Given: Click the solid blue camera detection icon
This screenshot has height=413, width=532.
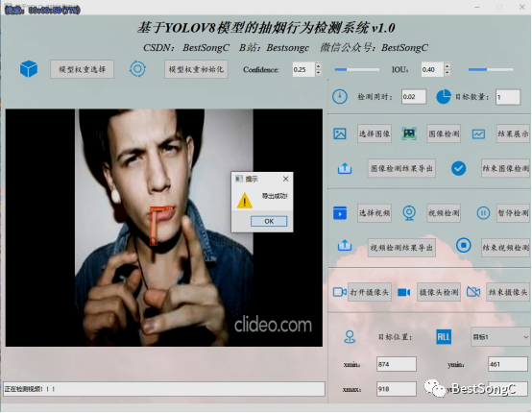Looking at the screenshot, I should tap(403, 292).
